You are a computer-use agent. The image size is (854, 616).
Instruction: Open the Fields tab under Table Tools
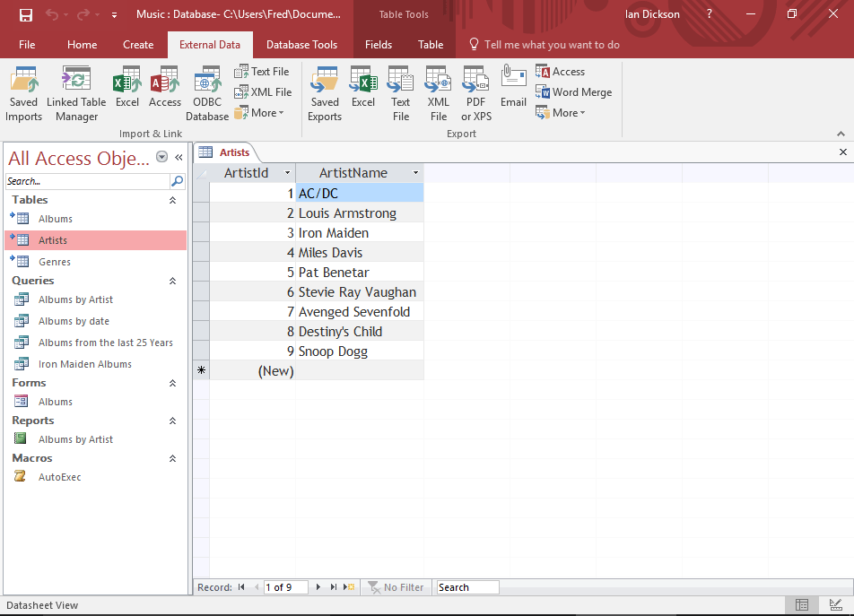(378, 44)
